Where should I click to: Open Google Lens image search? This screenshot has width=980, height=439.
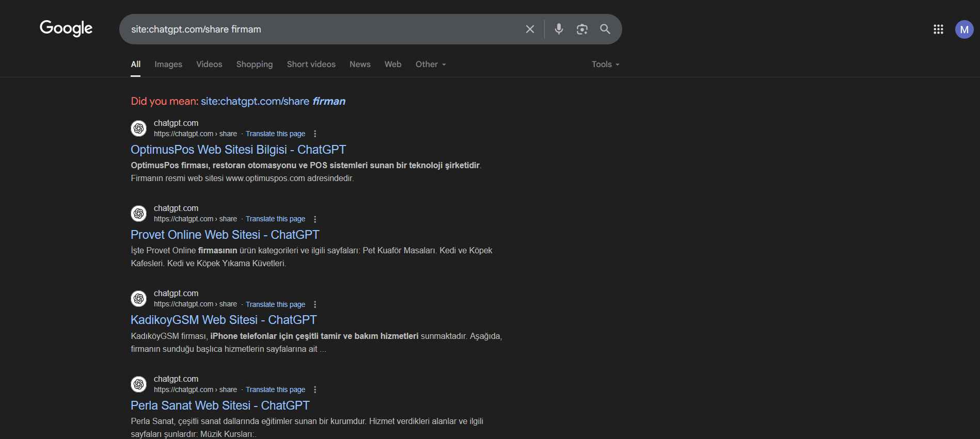tap(582, 29)
